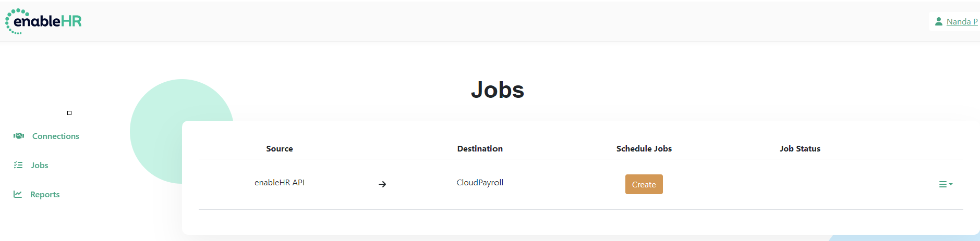Select the CloudPayroll destination cell
Viewport: 980px width, 241px height.
pyautogui.click(x=480, y=182)
